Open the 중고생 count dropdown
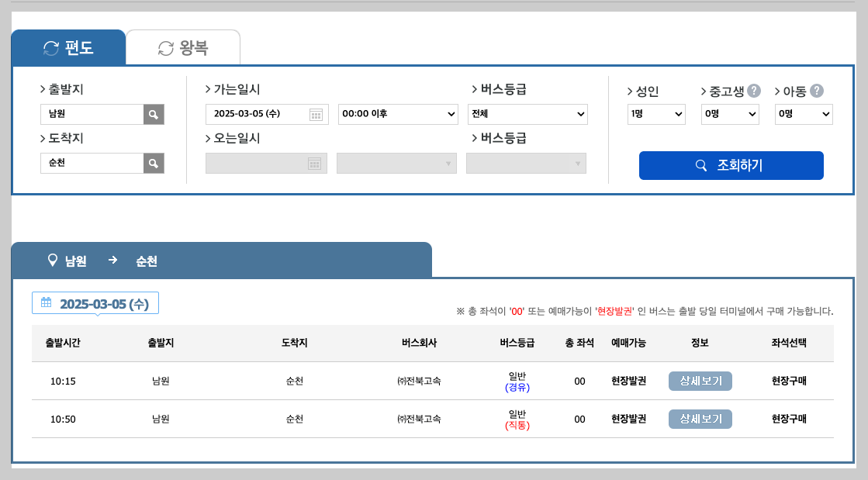This screenshot has width=868, height=480. 729,113
